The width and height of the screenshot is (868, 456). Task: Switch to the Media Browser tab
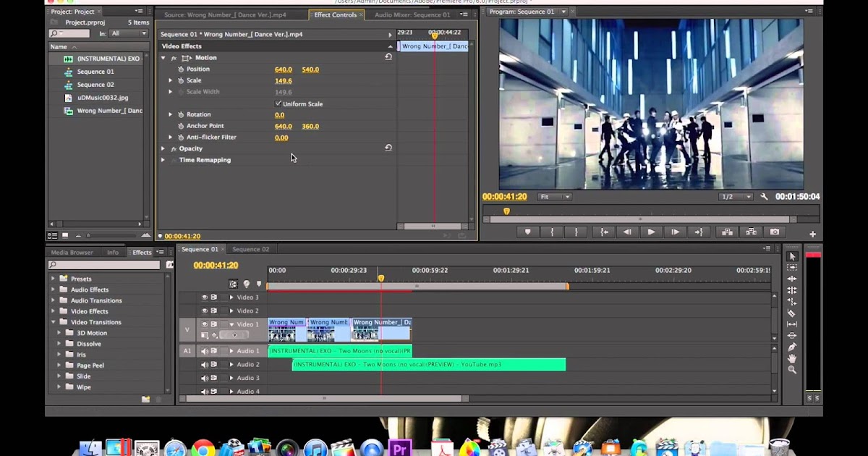[x=72, y=252]
